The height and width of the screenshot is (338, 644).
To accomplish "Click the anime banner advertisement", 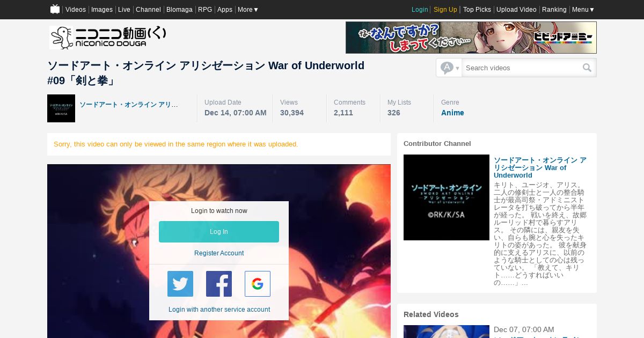I will tap(471, 38).
